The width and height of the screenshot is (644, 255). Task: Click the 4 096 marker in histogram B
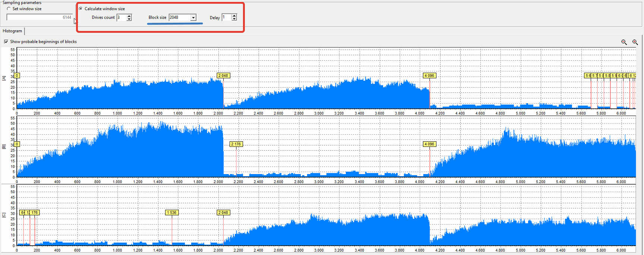click(429, 144)
